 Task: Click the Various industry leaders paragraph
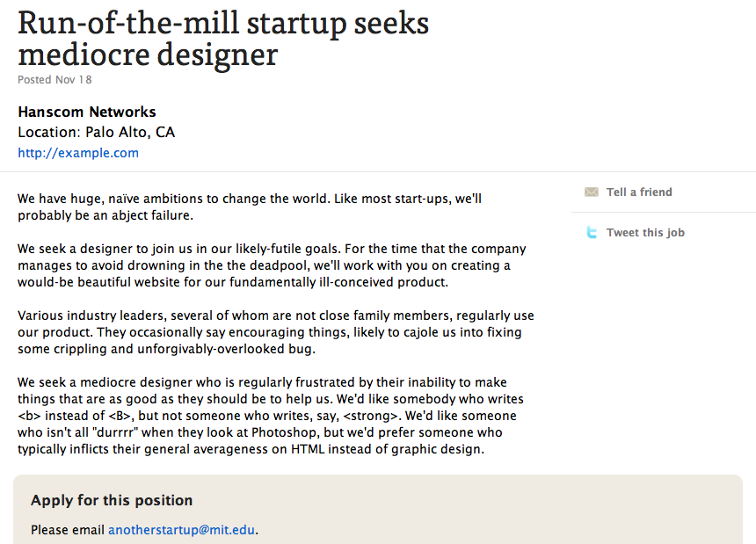click(x=275, y=332)
